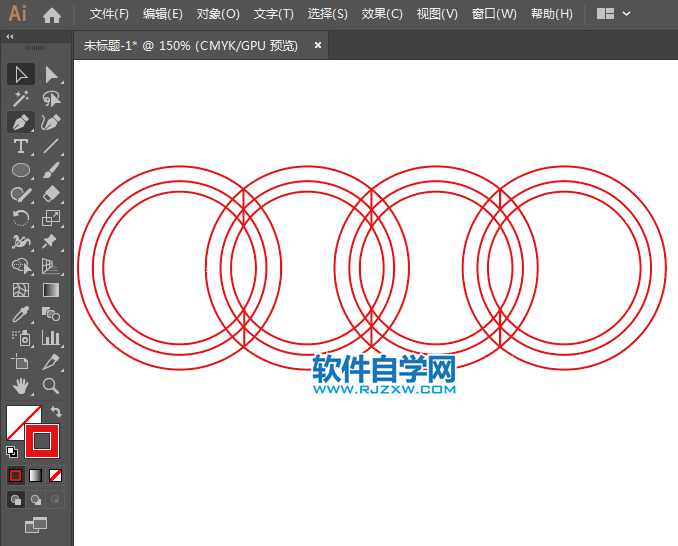Select the Hand tool
The width and height of the screenshot is (678, 546).
(x=21, y=386)
